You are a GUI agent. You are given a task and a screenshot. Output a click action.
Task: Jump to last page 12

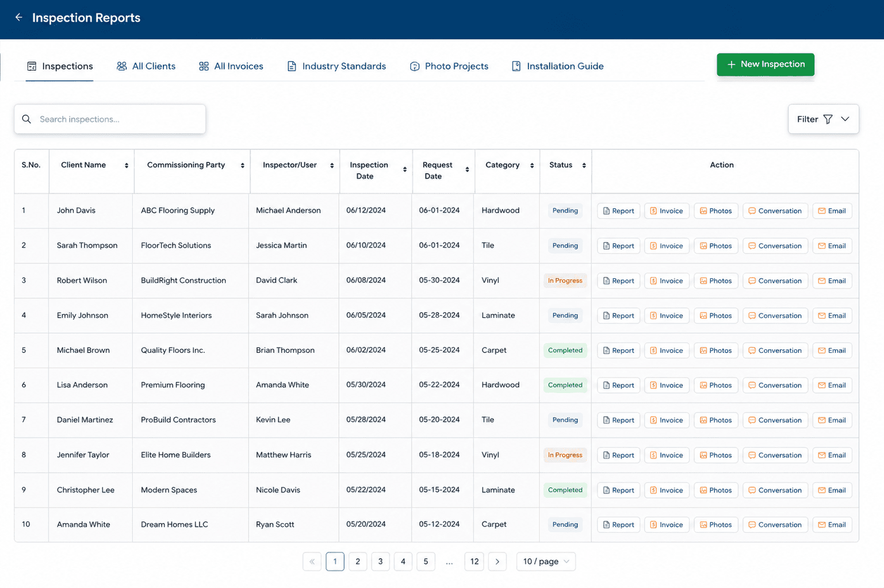point(474,562)
